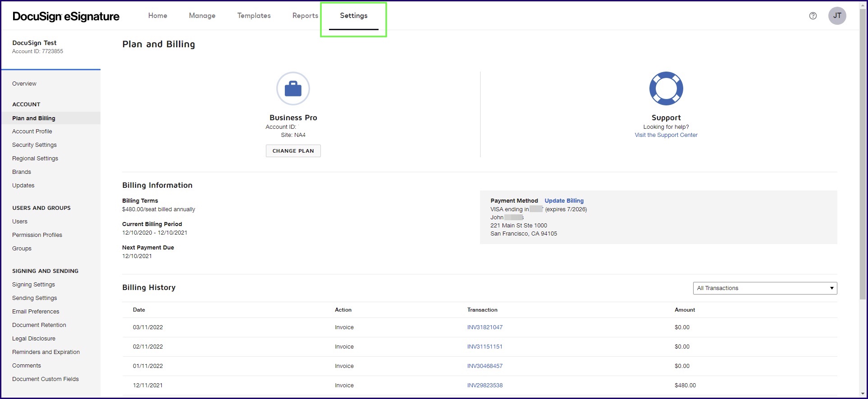Open Permission Profiles in sidebar
This screenshot has width=868, height=399.
point(37,235)
